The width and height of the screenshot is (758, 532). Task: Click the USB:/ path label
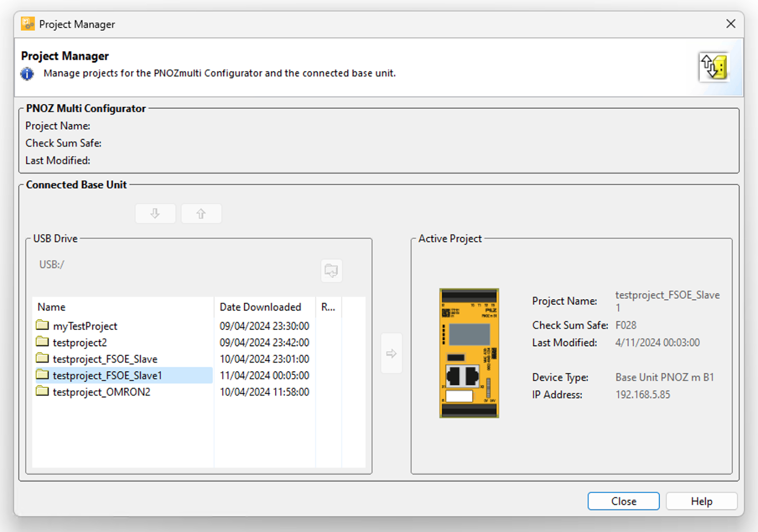[x=52, y=264]
